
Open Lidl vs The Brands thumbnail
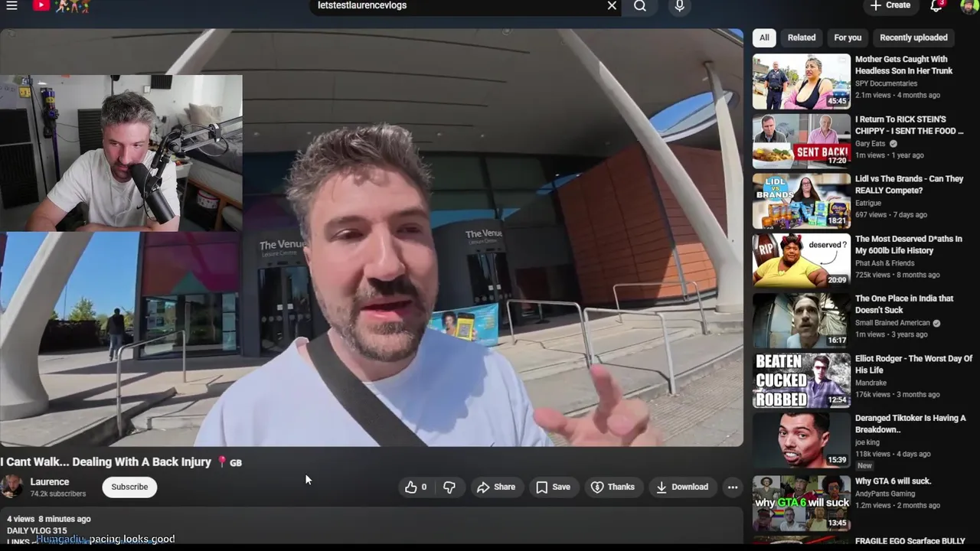801,201
